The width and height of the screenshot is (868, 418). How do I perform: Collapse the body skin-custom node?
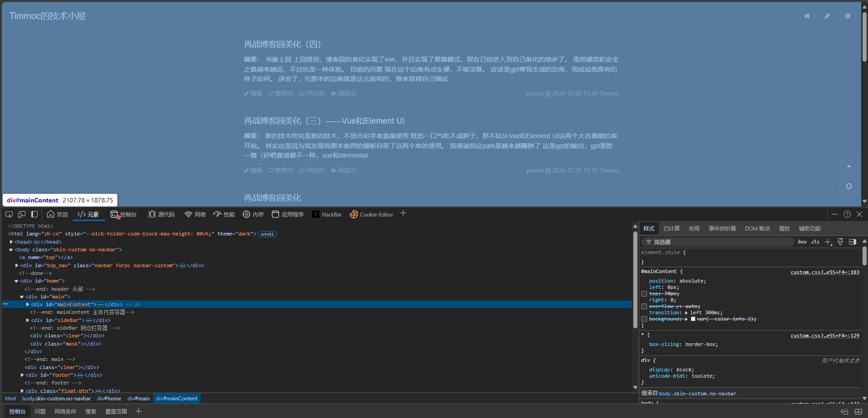pyautogui.click(x=11, y=250)
